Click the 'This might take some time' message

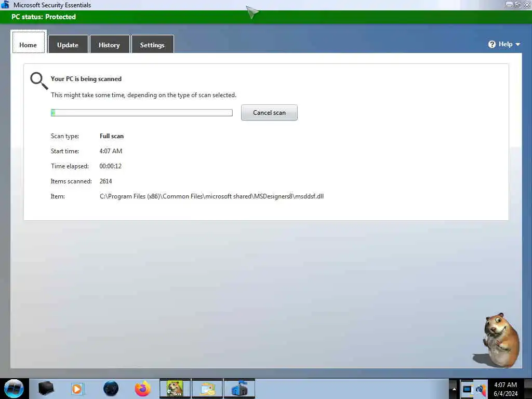pos(143,95)
